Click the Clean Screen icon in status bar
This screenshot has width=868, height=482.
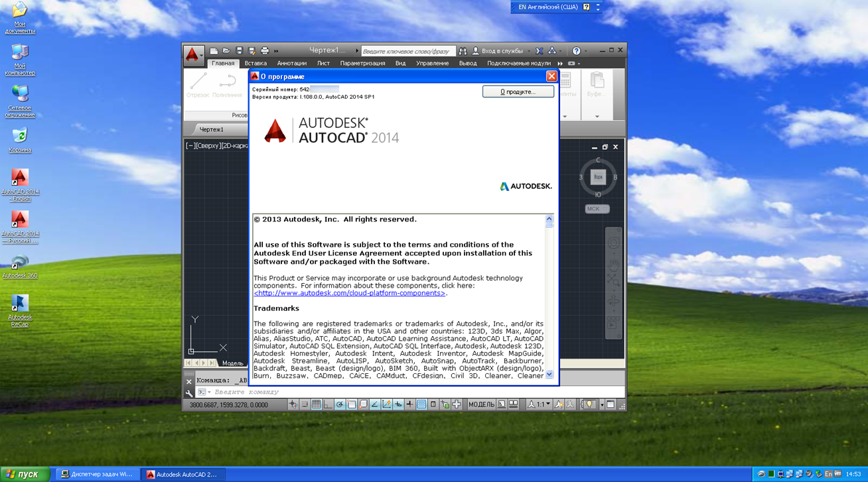click(x=611, y=404)
